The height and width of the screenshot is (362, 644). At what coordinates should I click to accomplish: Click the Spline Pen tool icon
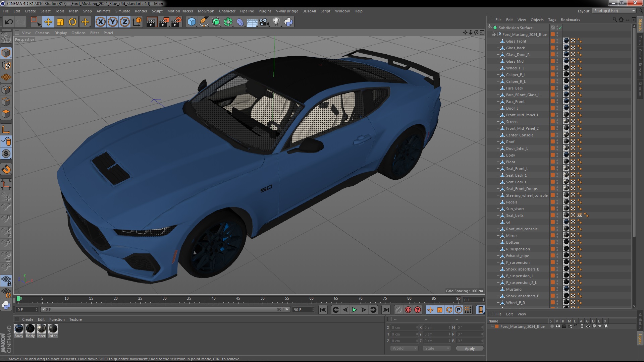(x=204, y=22)
